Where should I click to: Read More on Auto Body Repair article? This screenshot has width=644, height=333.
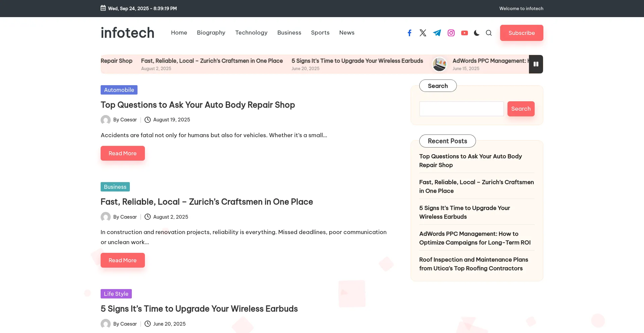(x=123, y=153)
